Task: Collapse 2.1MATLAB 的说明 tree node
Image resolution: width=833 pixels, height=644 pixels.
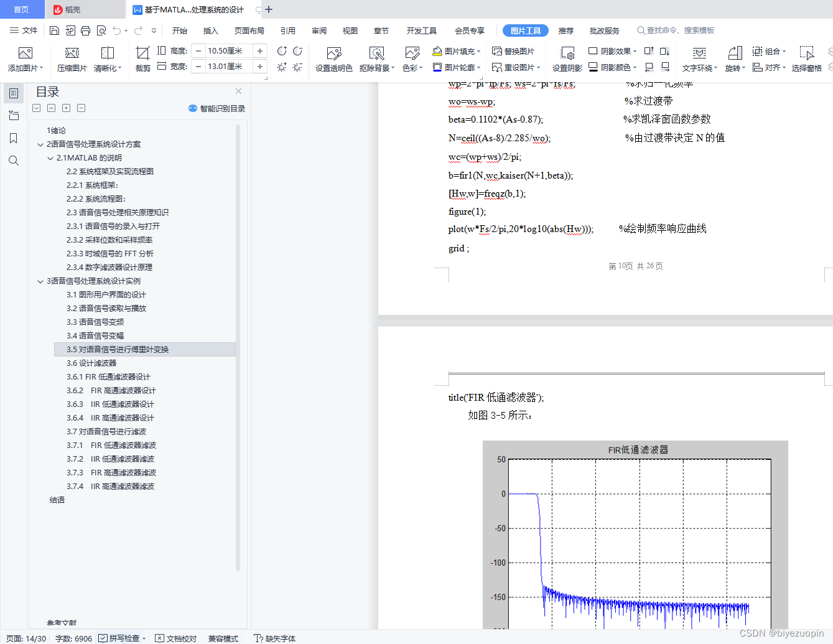Action: coord(50,158)
